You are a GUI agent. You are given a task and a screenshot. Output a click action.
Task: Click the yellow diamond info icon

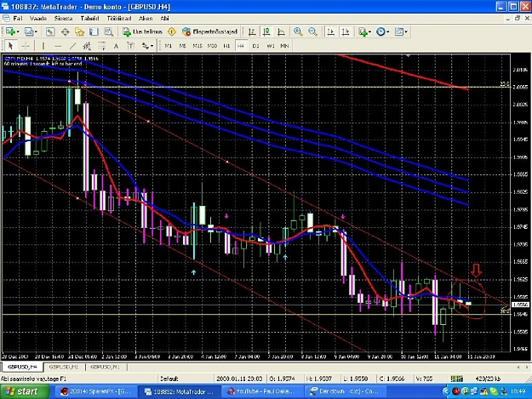[172, 31]
